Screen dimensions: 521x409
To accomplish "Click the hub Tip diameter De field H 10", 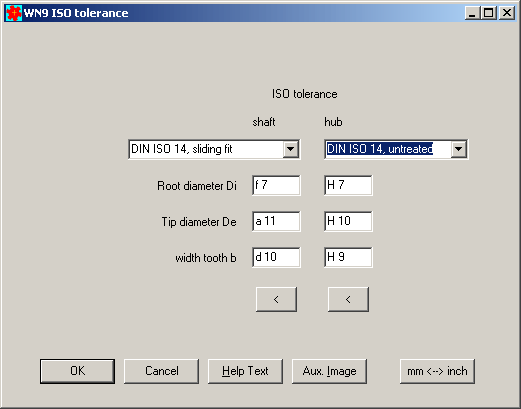I will 348,221.
